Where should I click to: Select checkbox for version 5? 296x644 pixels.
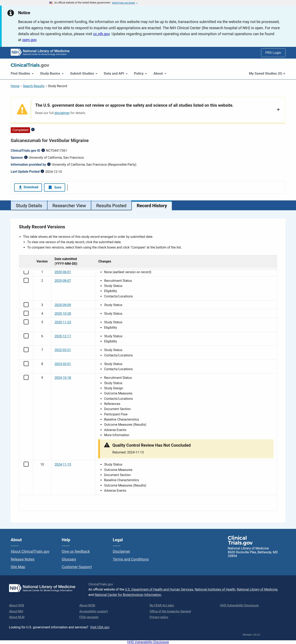coord(26,322)
